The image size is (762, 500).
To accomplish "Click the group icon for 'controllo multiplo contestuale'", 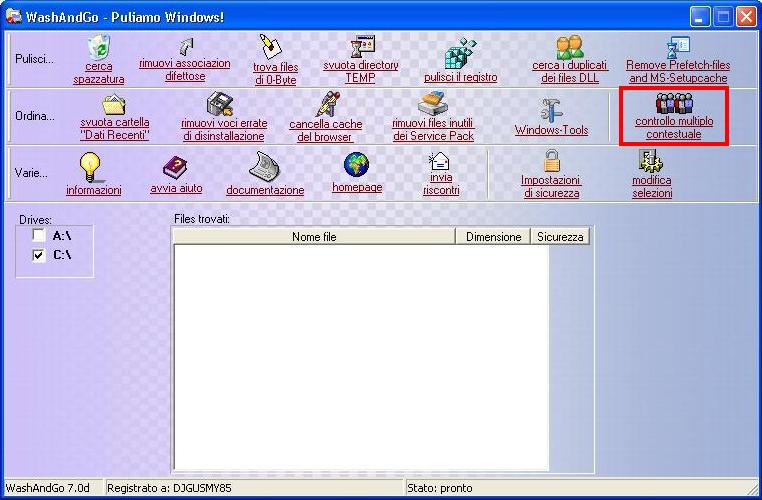I will 674,103.
